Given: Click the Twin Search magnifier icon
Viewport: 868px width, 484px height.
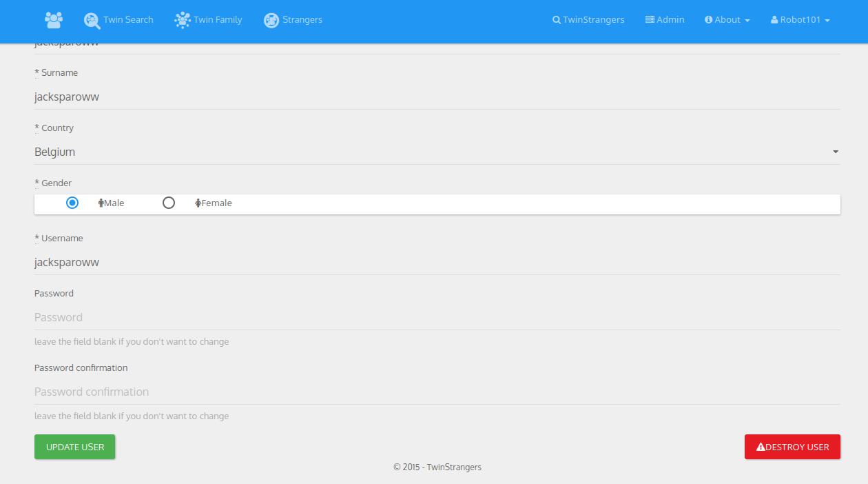Looking at the screenshot, I should coord(92,21).
